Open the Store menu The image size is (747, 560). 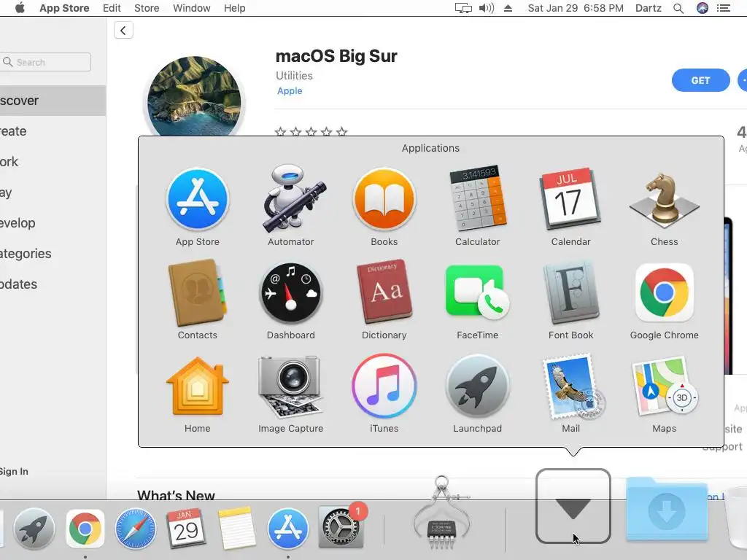(147, 8)
